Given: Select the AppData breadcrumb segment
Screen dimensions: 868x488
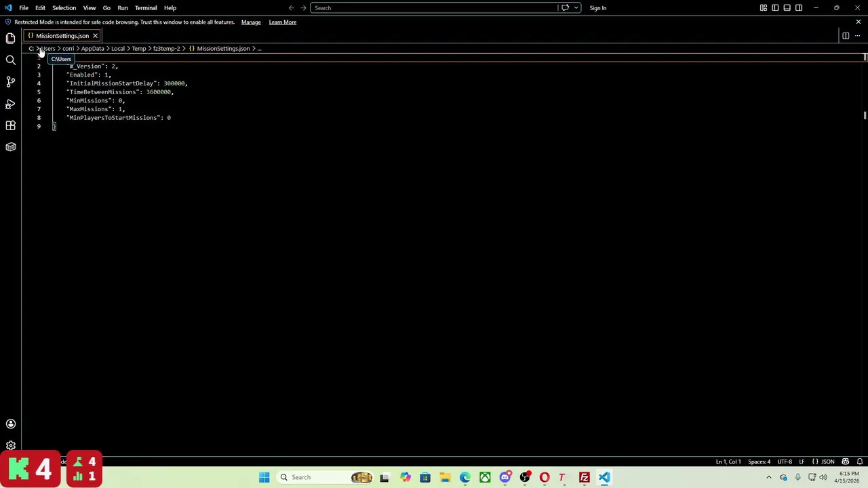Looking at the screenshot, I should pyautogui.click(x=92, y=48).
